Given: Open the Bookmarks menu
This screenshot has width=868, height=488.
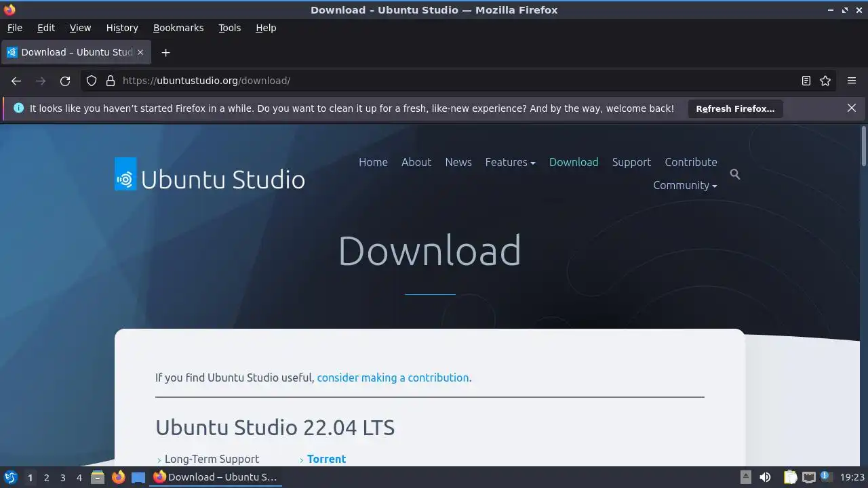Looking at the screenshot, I should [x=178, y=28].
